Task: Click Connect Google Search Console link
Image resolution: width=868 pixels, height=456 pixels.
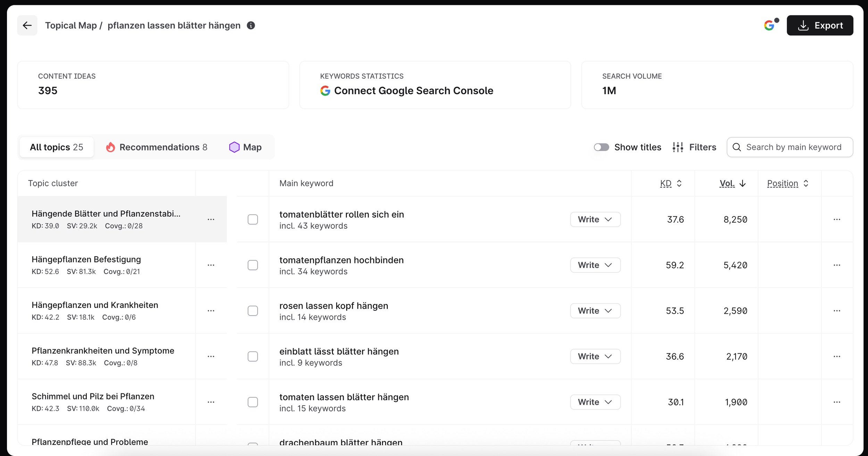Action: pyautogui.click(x=413, y=91)
